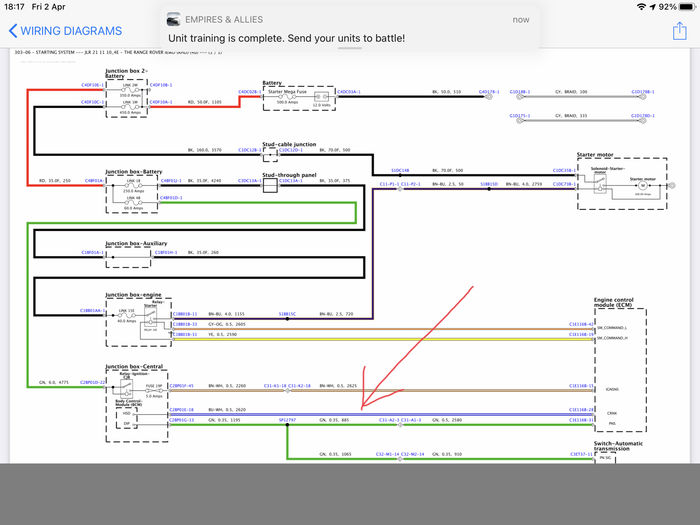Select the Engine control module (ECM) label
Image resolution: width=700 pixels, height=525 pixels.
(613, 302)
